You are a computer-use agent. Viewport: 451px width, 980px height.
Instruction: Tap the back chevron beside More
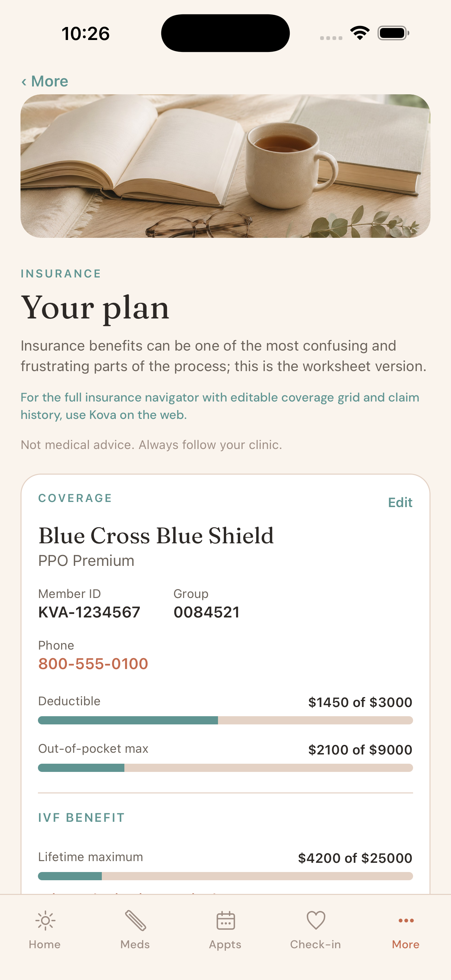(x=24, y=81)
